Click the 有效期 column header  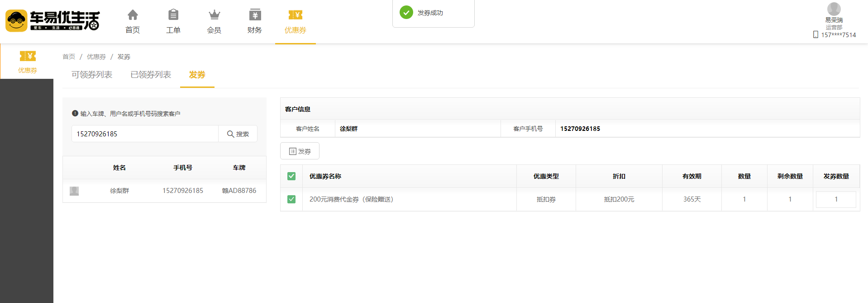(x=692, y=176)
